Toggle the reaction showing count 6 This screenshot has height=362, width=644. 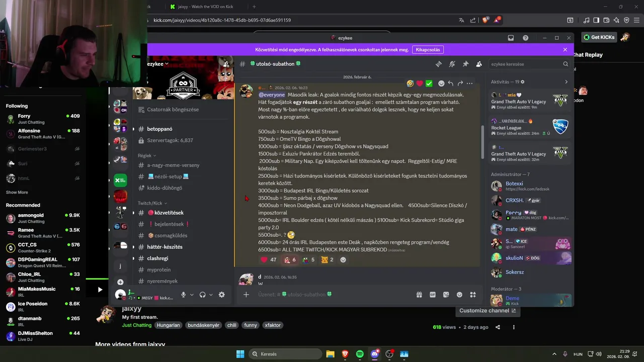click(x=290, y=259)
